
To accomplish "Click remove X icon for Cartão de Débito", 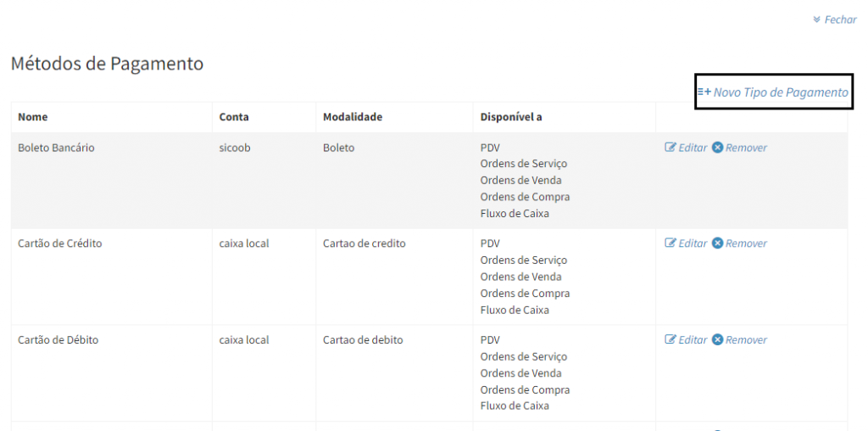I will click(x=717, y=340).
